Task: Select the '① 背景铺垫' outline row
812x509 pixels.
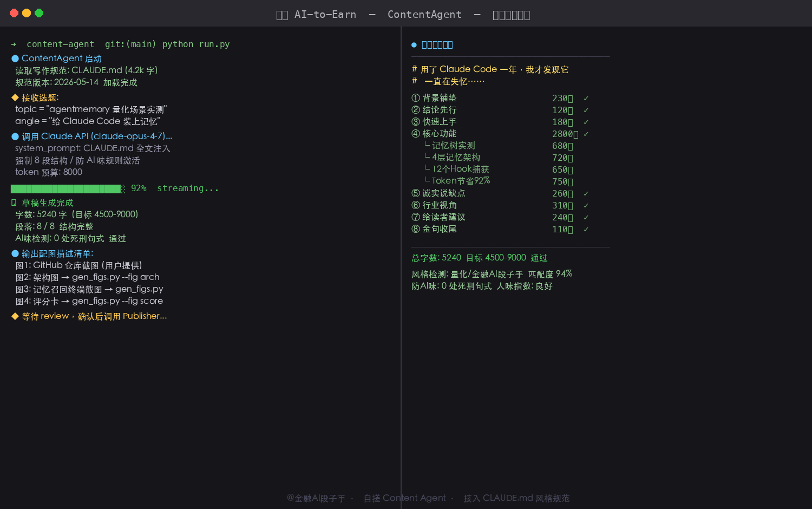Action: point(500,98)
